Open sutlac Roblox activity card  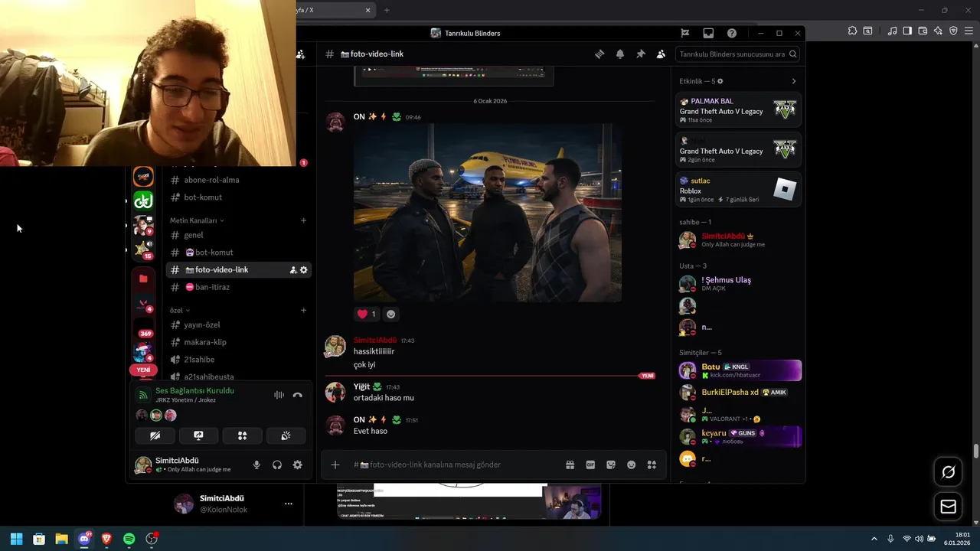(x=738, y=190)
